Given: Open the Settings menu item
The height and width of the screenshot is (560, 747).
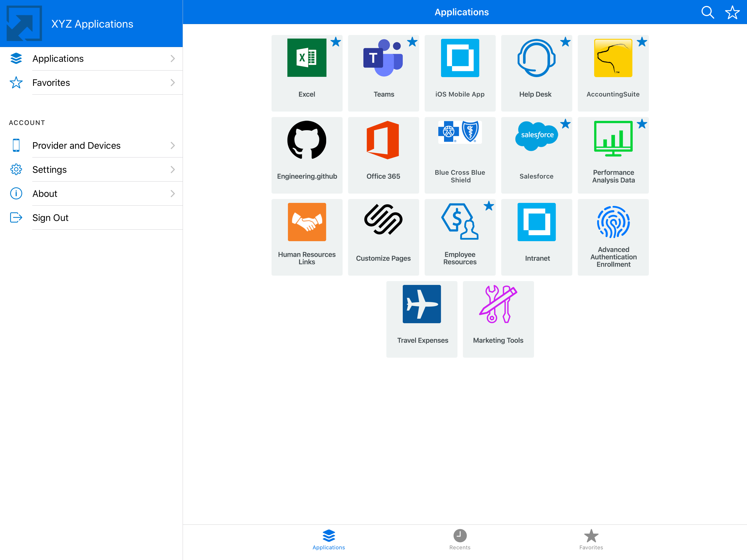Looking at the screenshot, I should [x=91, y=170].
